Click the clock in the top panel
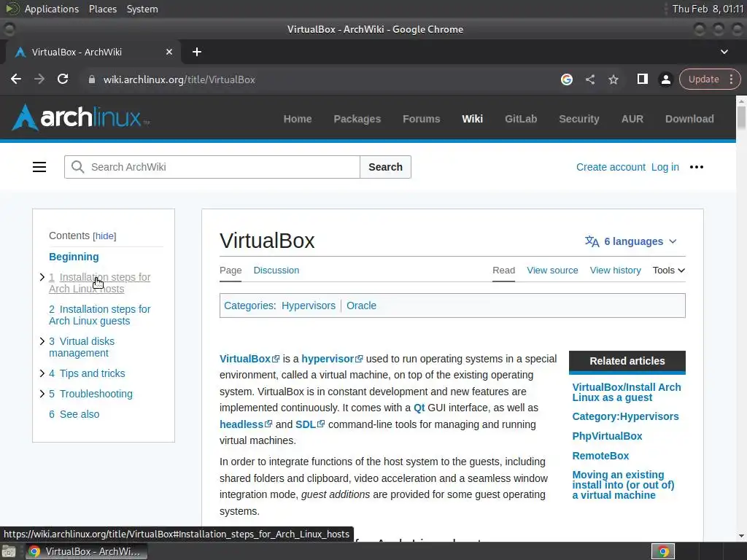The image size is (747, 560). pyautogui.click(x=708, y=9)
